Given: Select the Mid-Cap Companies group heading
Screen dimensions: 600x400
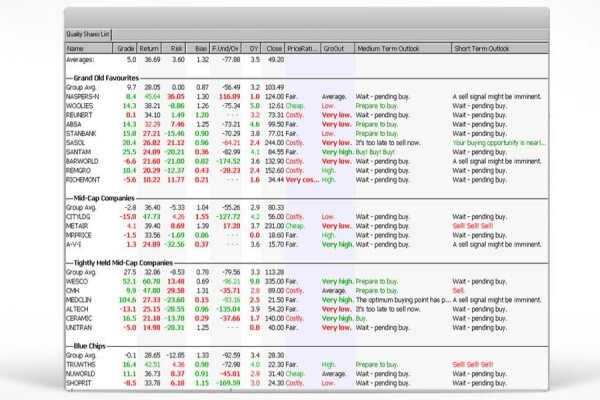Looking at the screenshot, I should (x=104, y=198).
